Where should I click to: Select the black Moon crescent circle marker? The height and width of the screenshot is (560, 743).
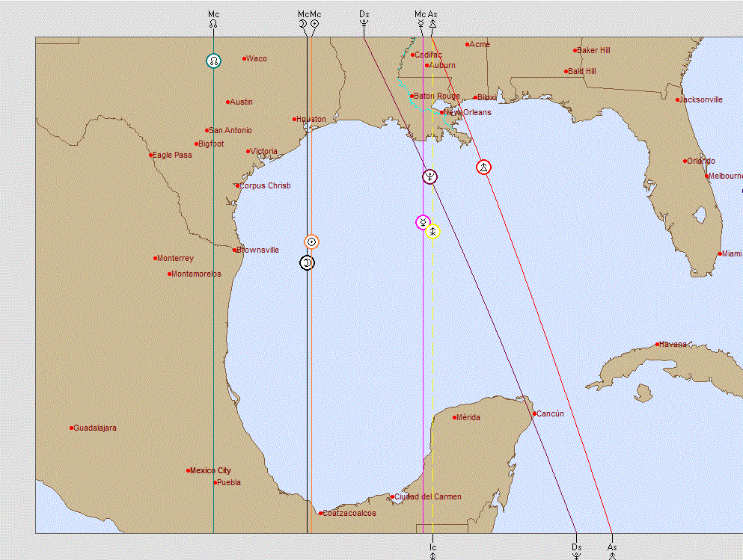(x=307, y=263)
